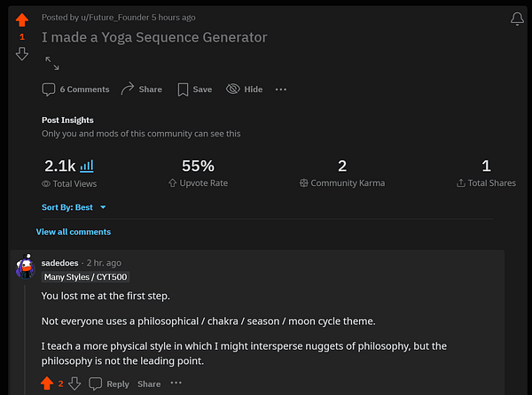
Task: Open sadedoes user avatar
Action: pyautogui.click(x=26, y=265)
